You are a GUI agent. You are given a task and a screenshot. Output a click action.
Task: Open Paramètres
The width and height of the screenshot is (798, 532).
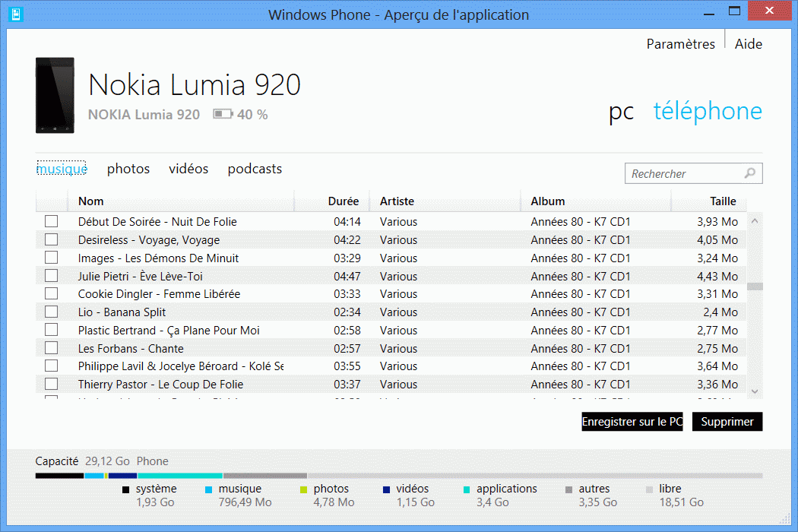680,44
